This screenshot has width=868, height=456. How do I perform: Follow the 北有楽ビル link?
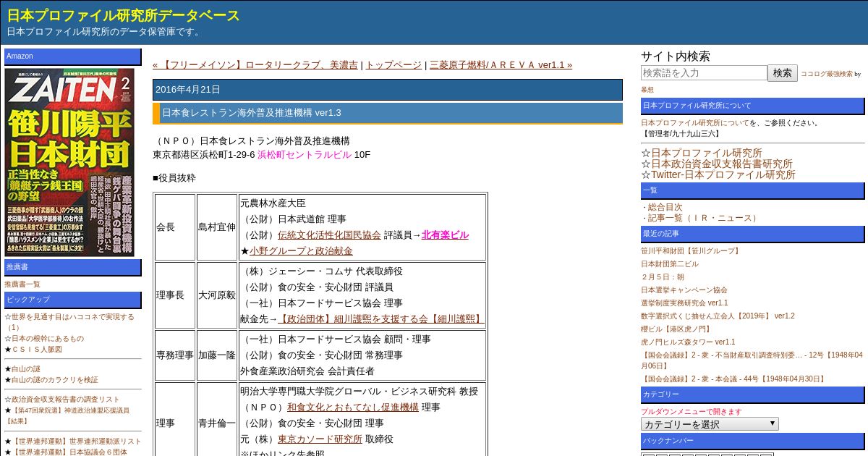coord(445,235)
